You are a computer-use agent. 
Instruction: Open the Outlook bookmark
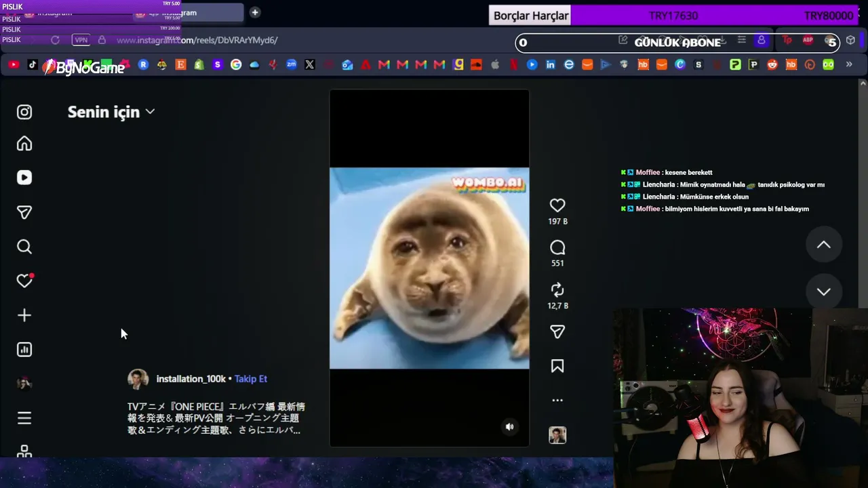point(347,64)
